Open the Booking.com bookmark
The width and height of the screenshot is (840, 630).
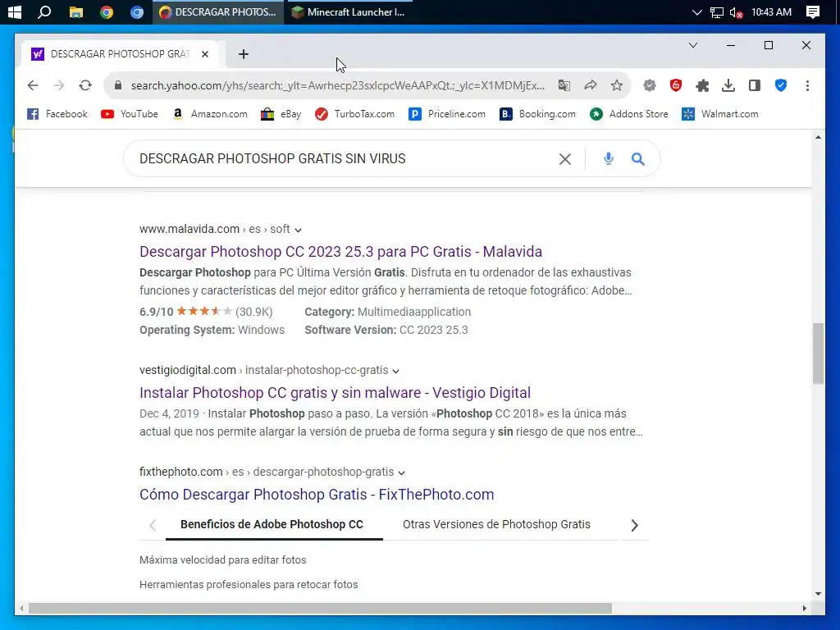coord(538,114)
